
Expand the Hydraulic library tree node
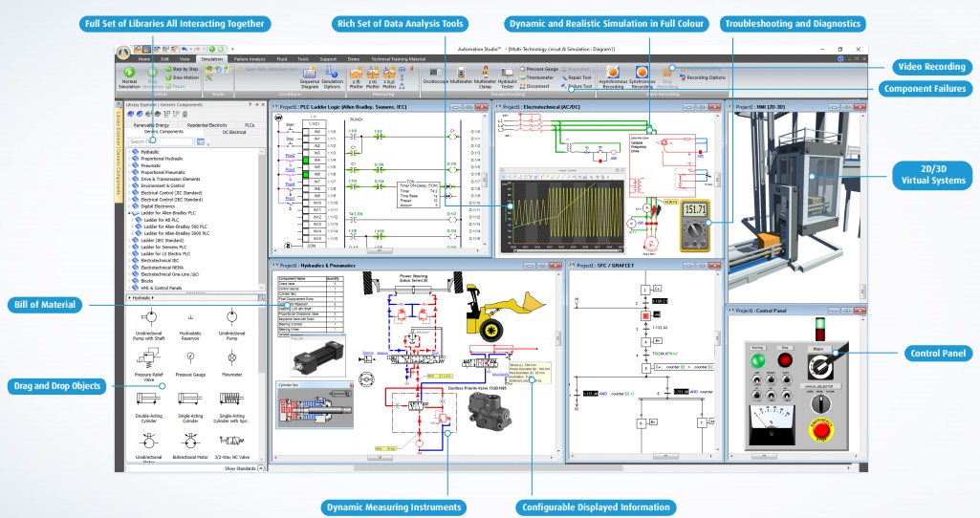(128, 151)
